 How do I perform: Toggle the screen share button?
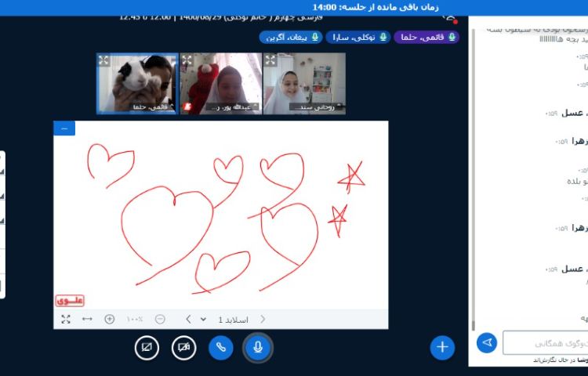(x=147, y=346)
